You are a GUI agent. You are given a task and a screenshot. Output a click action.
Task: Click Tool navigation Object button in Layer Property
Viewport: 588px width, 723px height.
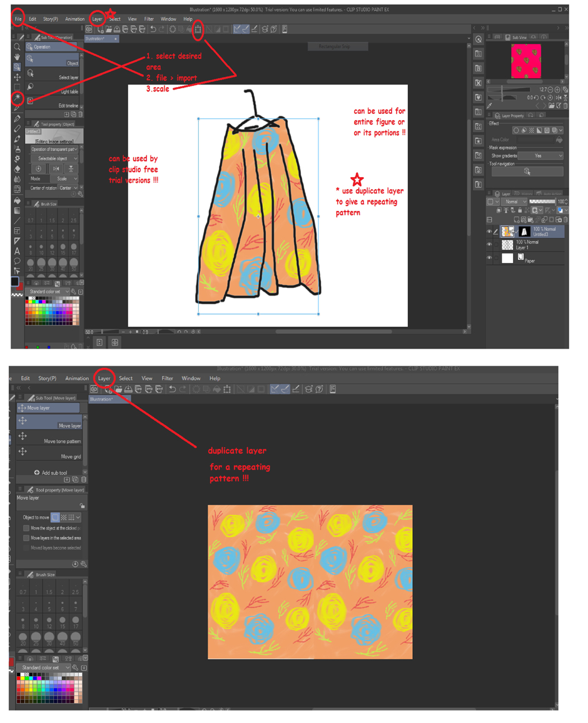(527, 172)
